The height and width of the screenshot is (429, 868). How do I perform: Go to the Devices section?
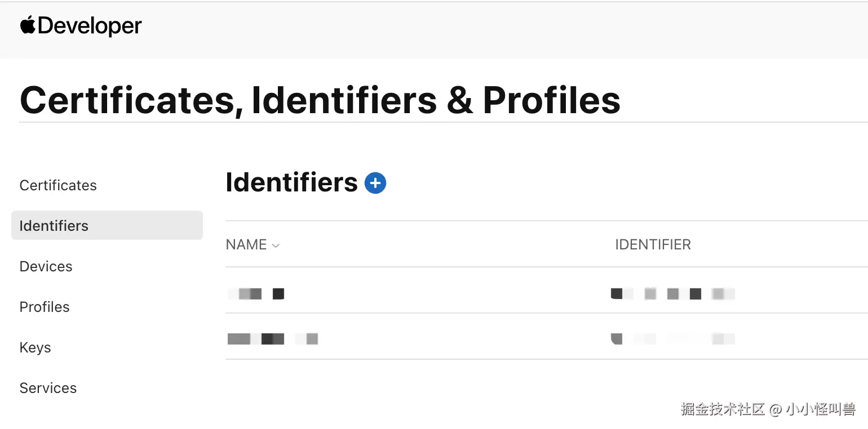[46, 266]
